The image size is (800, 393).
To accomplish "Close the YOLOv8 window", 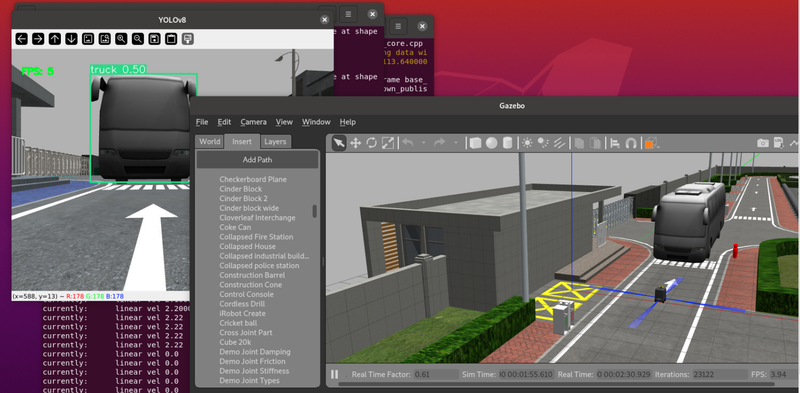I will coord(324,19).
